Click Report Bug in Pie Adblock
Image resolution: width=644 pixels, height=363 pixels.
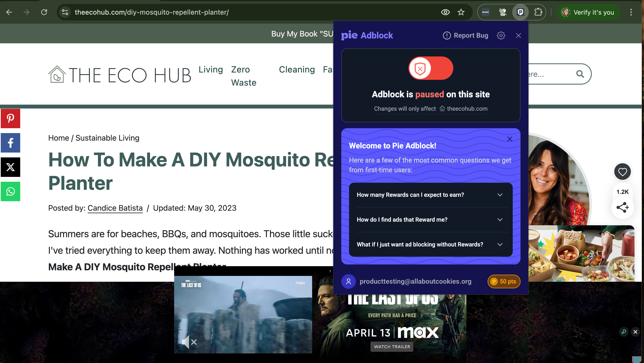pos(465,36)
